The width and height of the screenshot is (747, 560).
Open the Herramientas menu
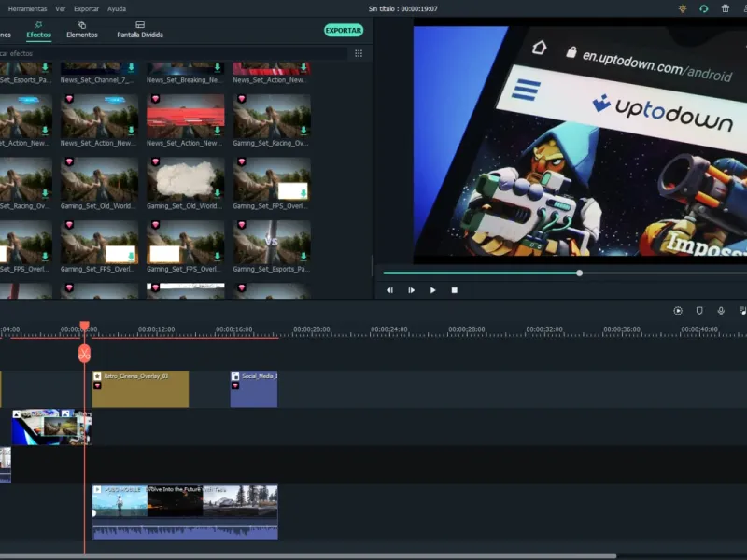coord(28,8)
